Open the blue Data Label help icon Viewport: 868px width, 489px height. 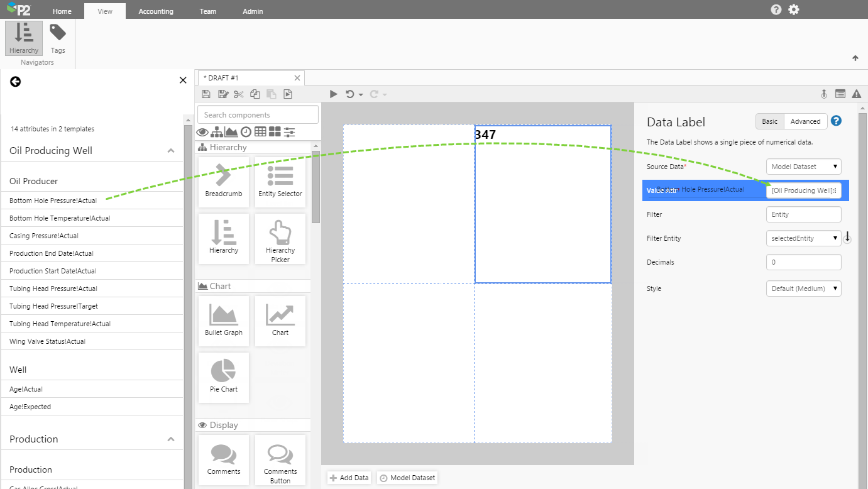836,121
